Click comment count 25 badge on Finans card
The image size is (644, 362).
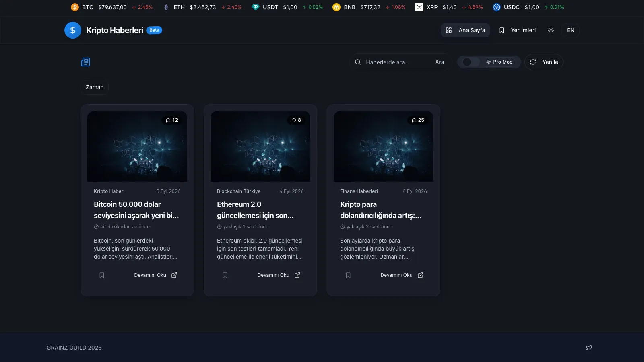pyautogui.click(x=418, y=120)
